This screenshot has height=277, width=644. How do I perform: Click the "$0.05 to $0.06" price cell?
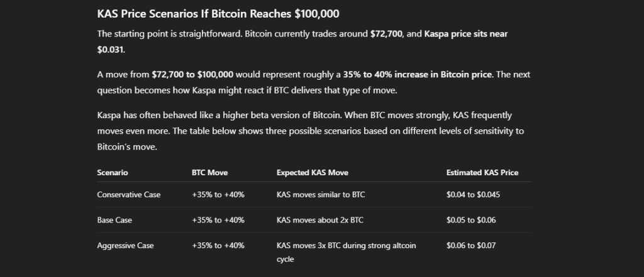pos(471,220)
